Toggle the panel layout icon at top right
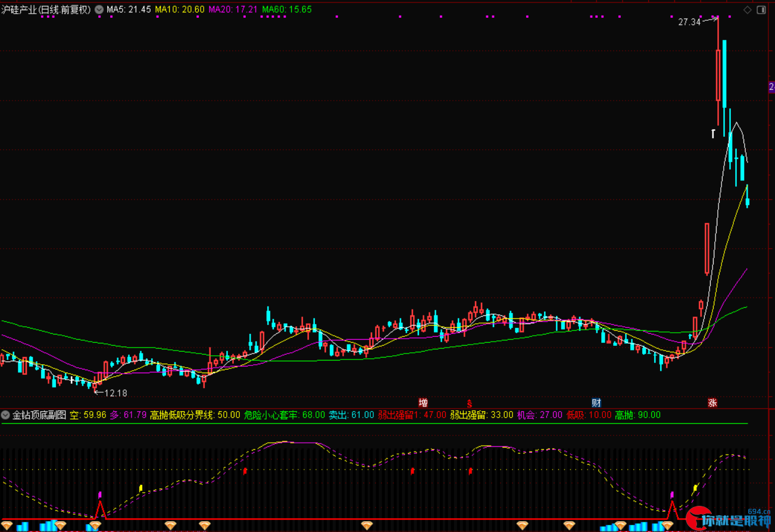 762,10
